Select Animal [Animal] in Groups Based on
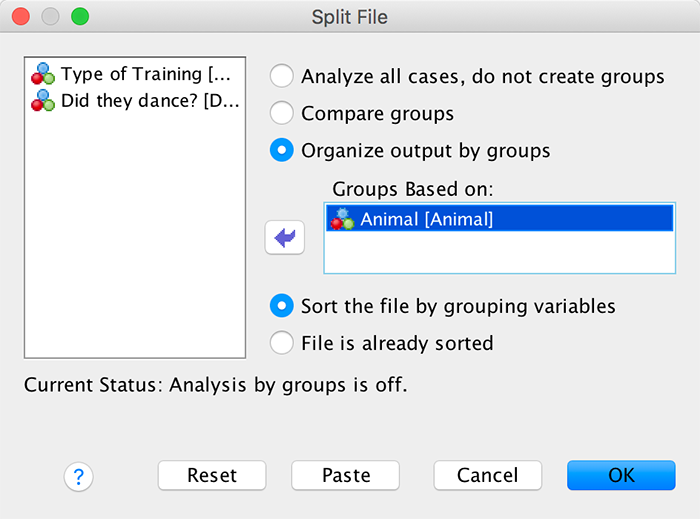The image size is (700, 519). tap(427, 219)
